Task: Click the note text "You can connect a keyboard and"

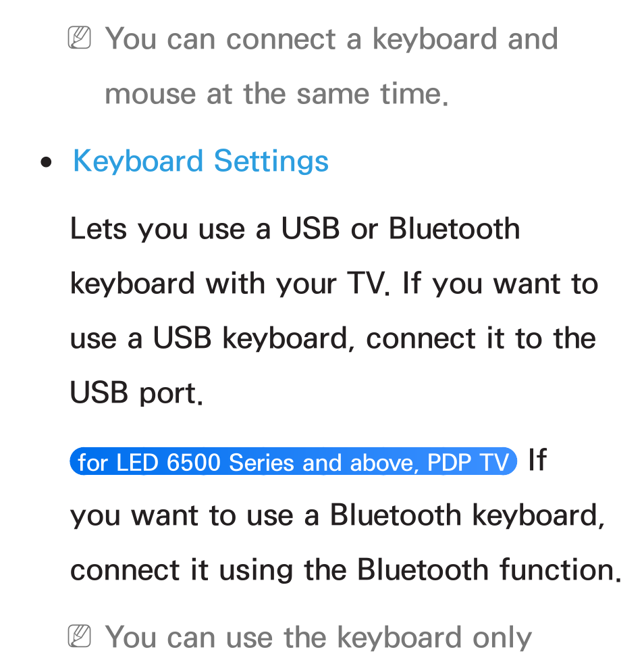Action: tap(331, 39)
